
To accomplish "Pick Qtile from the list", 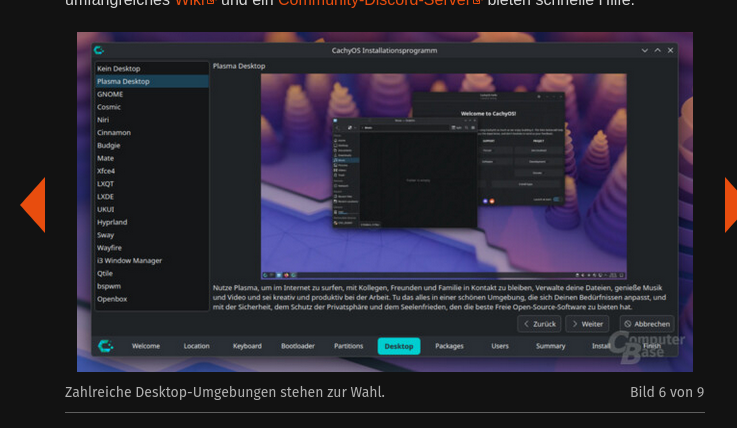I will (152, 273).
